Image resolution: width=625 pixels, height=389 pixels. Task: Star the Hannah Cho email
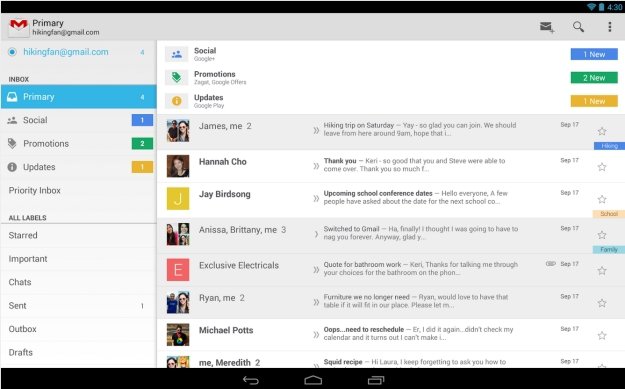pyautogui.click(x=602, y=167)
